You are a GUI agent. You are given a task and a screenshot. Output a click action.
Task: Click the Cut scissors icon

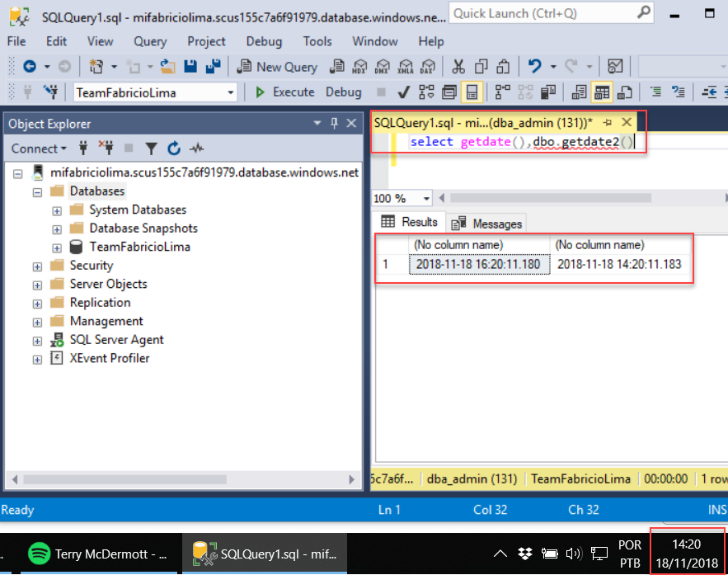pos(459,67)
